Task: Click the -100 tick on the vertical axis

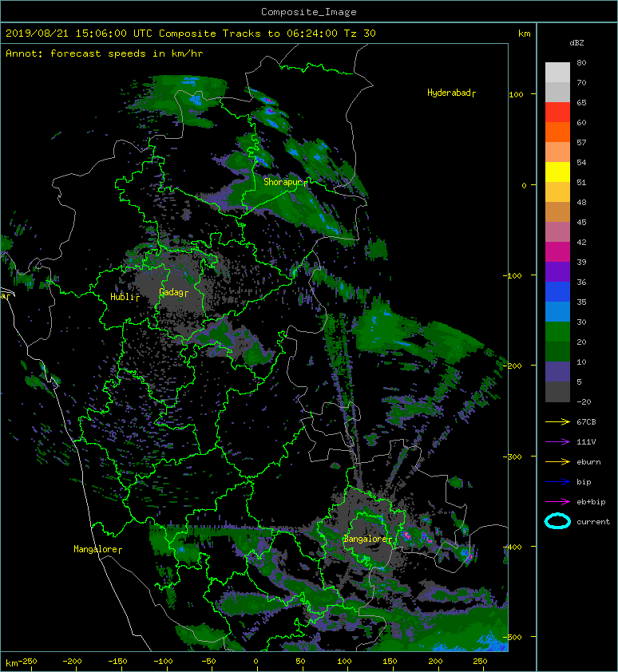Action: (513, 275)
